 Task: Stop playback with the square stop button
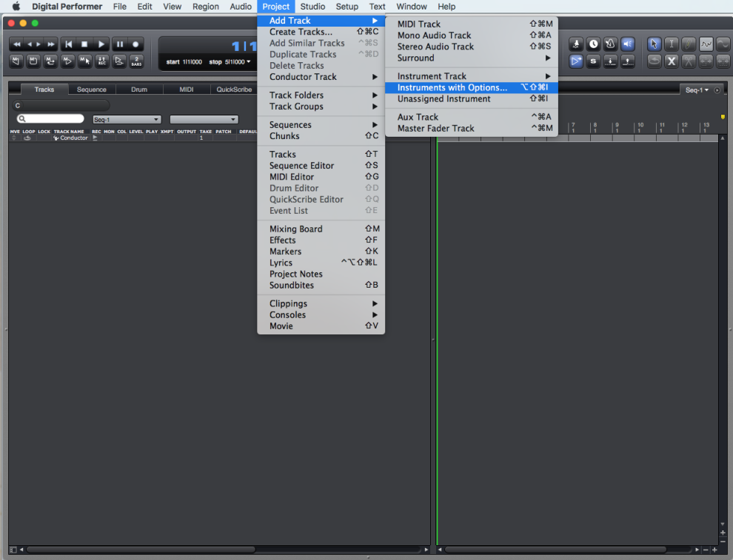click(84, 44)
